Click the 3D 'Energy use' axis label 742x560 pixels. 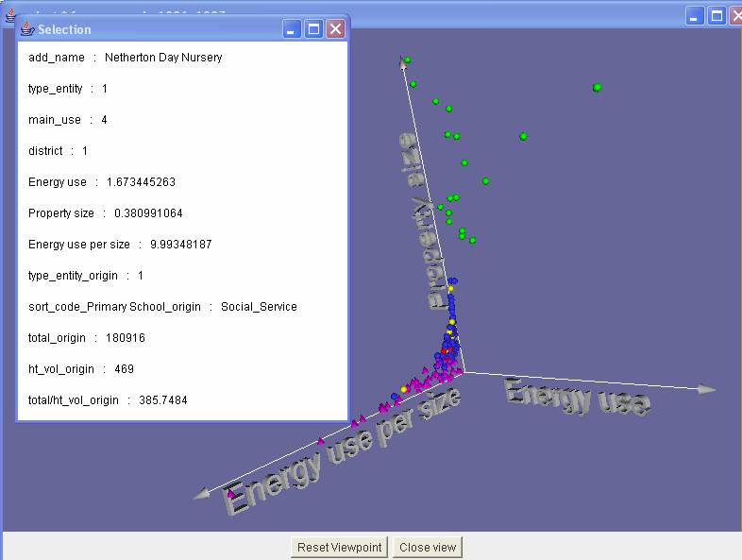[x=578, y=396]
